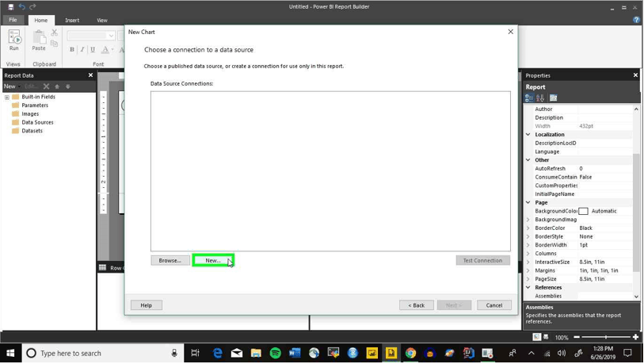The image size is (644, 364).
Task: Click the BackgroundColor swatch
Action: (x=583, y=211)
